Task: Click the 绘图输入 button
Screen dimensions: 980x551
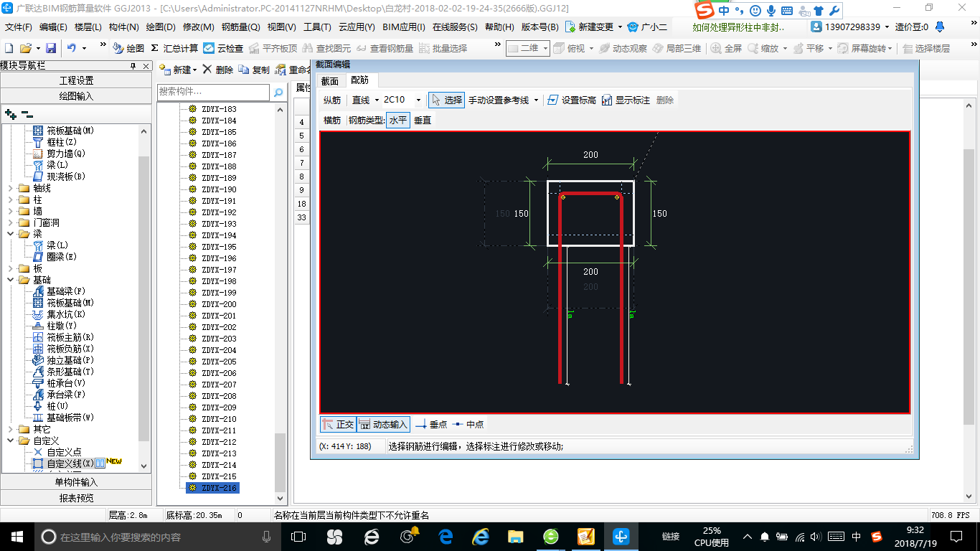Action: pyautogui.click(x=77, y=95)
